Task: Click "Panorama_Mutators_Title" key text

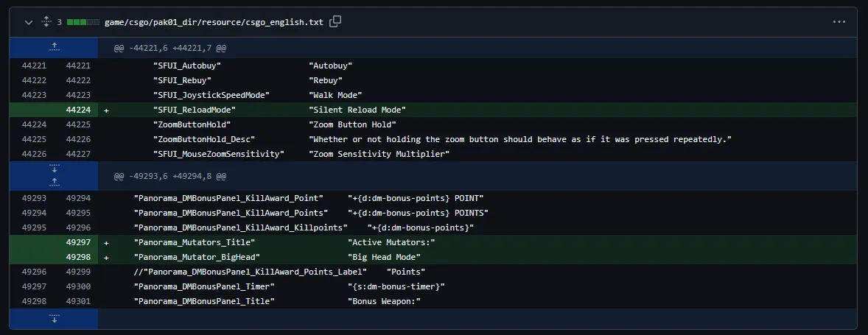Action: click(x=195, y=242)
